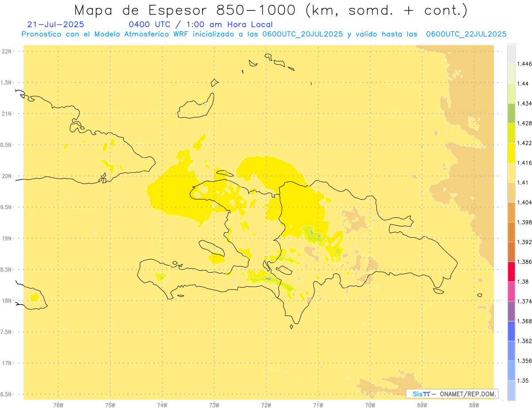Click the '17N' latitude label
Screen dimensions: 532x411
point(7,363)
